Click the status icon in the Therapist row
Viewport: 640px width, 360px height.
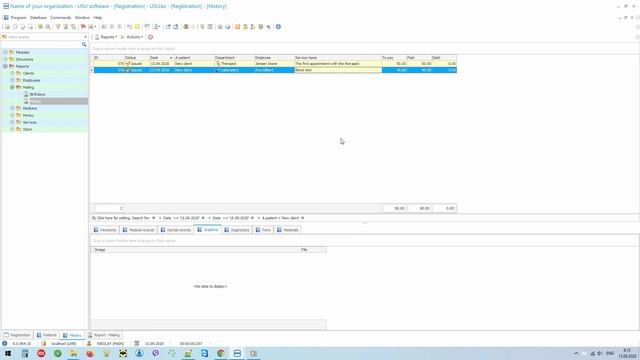coord(128,64)
